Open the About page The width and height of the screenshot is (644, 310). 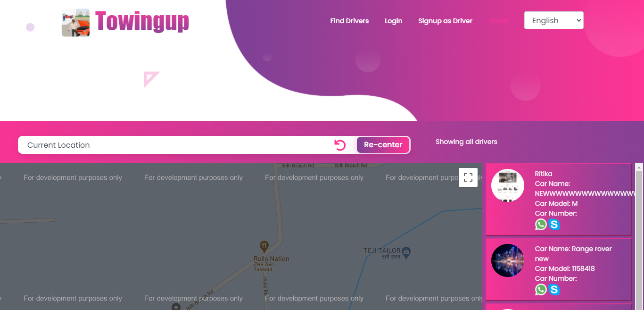[498, 21]
